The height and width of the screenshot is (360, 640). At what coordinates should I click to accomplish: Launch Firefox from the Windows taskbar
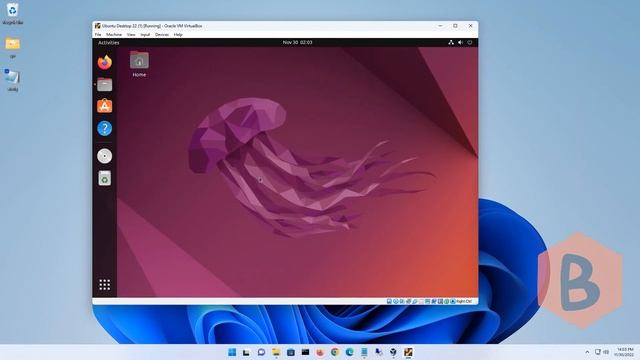[320, 352]
